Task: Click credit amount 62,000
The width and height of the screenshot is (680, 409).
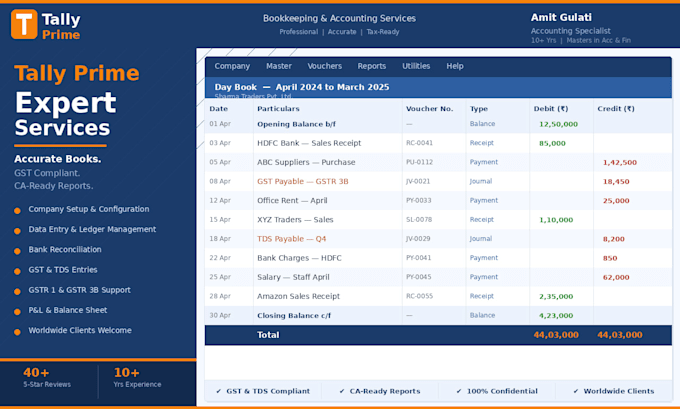Action: pyautogui.click(x=616, y=277)
